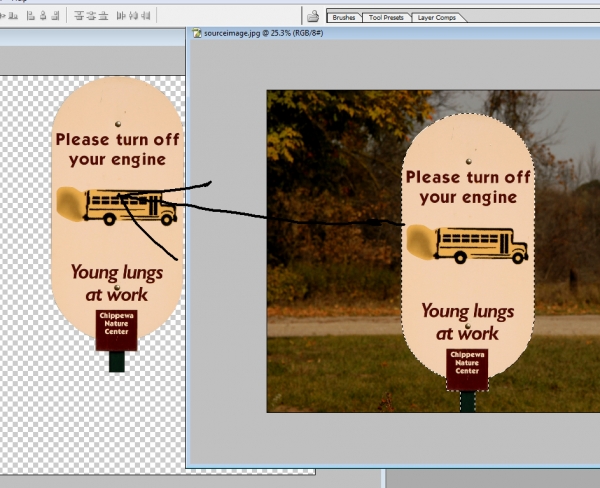Click the Align right edges icon
Viewport: 600px width, 488px height.
tap(55, 16)
